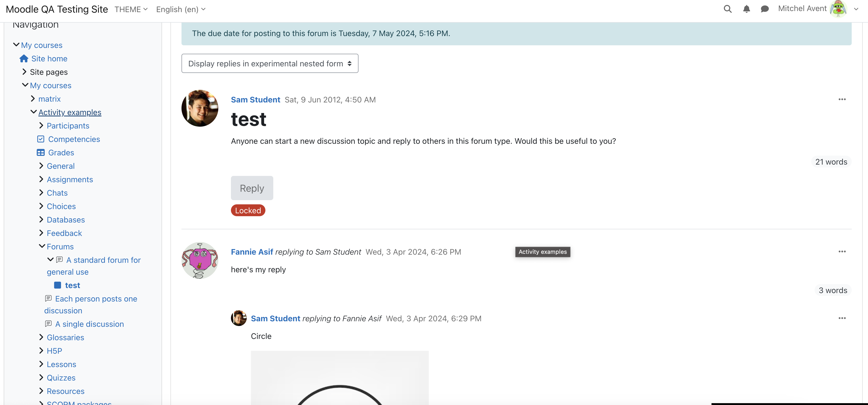Click the Site home house icon
The height and width of the screenshot is (405, 868).
pyautogui.click(x=24, y=59)
